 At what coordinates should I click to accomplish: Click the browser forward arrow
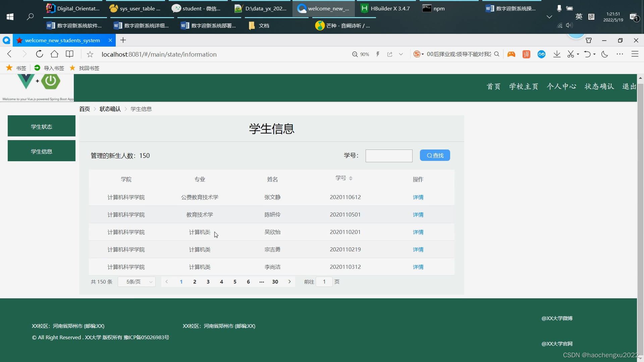(x=24, y=54)
